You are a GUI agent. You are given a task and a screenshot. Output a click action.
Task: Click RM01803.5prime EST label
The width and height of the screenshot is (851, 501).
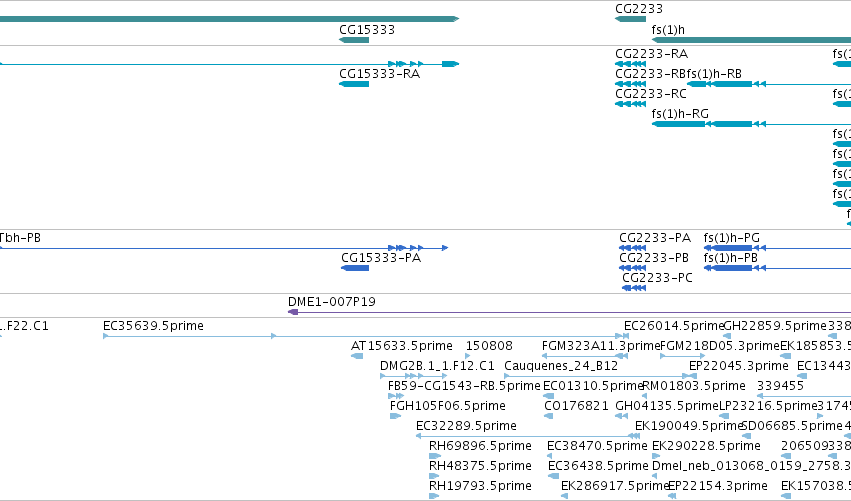point(694,386)
